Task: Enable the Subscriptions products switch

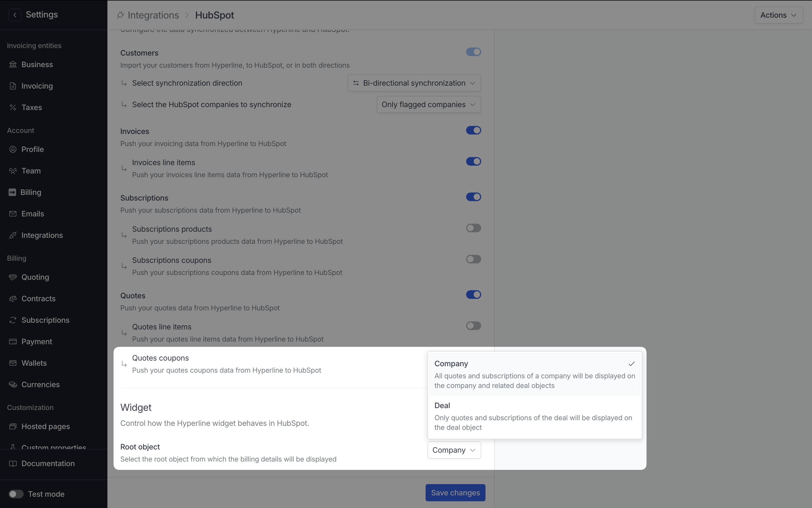Action: [x=473, y=228]
